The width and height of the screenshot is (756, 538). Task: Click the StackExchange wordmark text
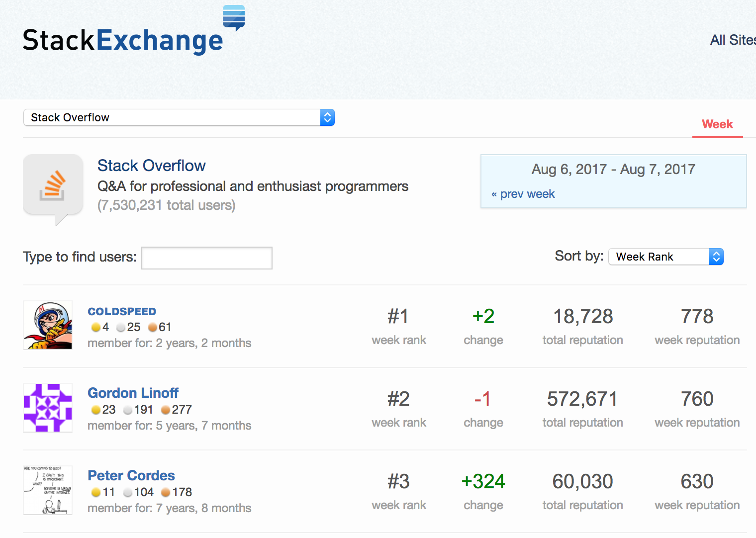coord(122,41)
